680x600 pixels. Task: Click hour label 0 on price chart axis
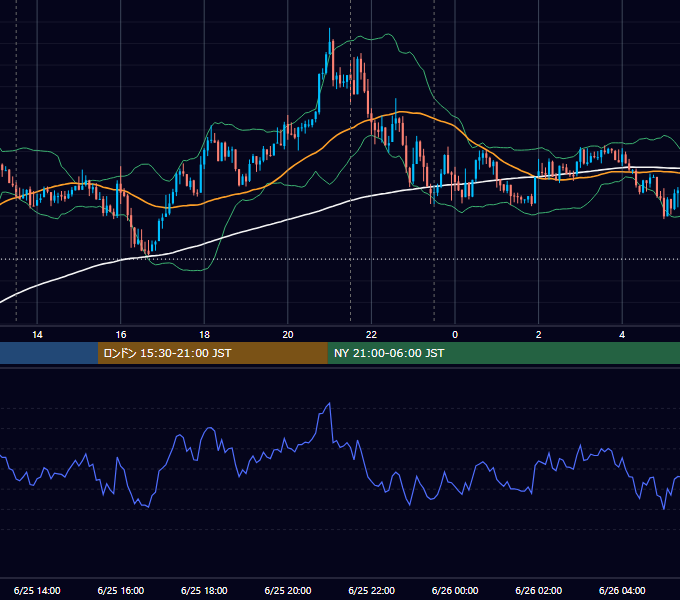pyautogui.click(x=455, y=335)
